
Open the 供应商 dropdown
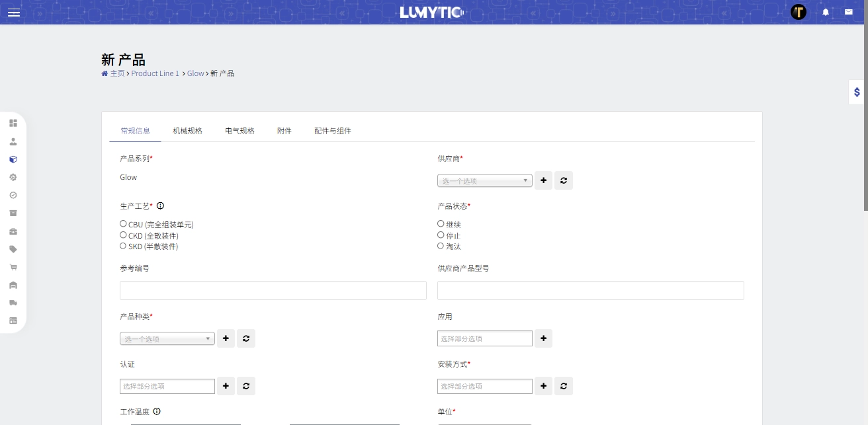(x=484, y=180)
